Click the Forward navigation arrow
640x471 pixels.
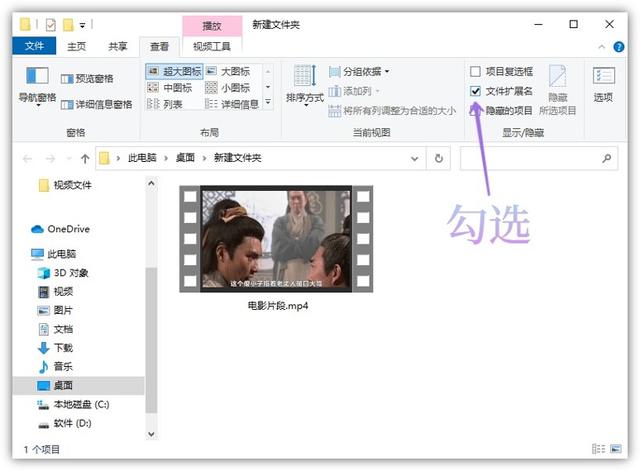tap(50, 158)
